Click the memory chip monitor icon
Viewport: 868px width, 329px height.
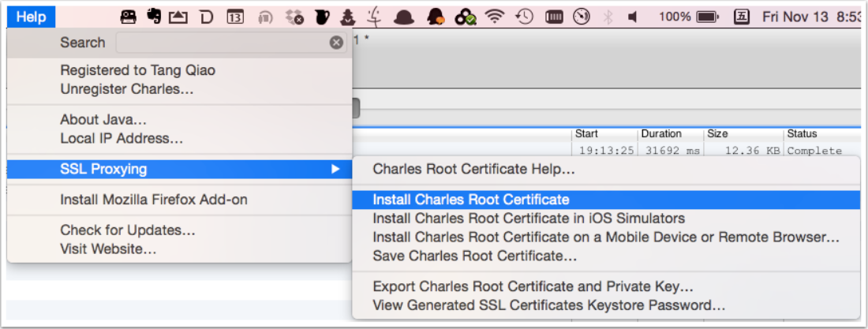554,17
